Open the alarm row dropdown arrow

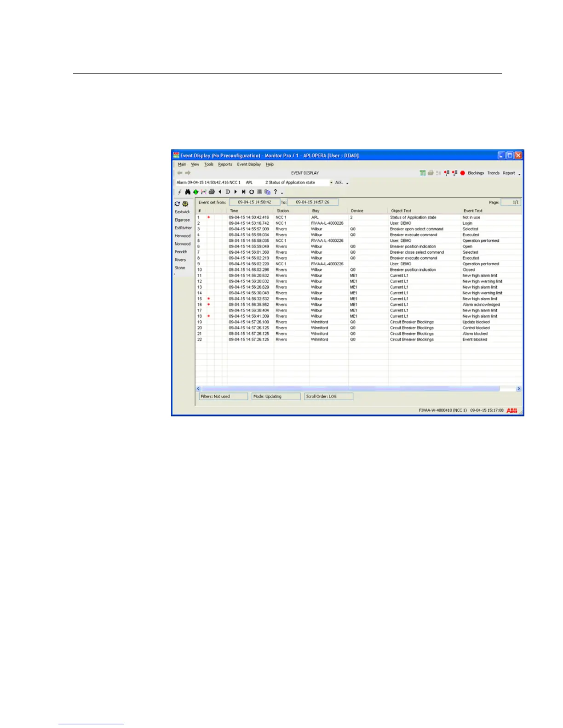coord(331,183)
